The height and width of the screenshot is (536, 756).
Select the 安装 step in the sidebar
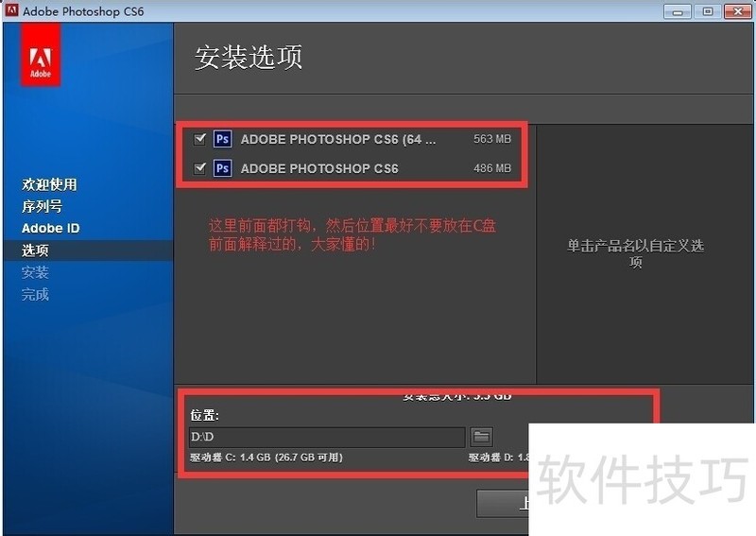(35, 272)
